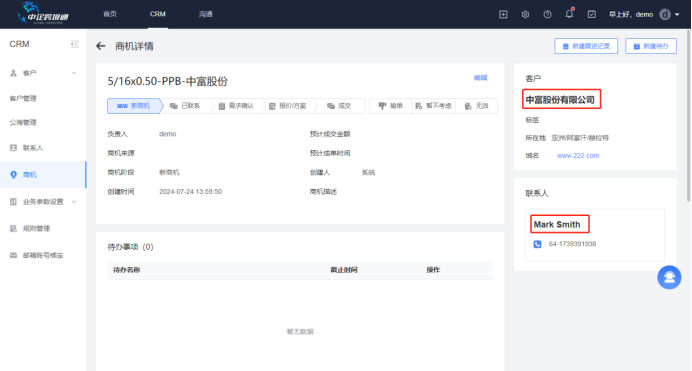692x371 pixels.
Task: Click the 客户 person icon in the sidebar
Action: [13, 73]
